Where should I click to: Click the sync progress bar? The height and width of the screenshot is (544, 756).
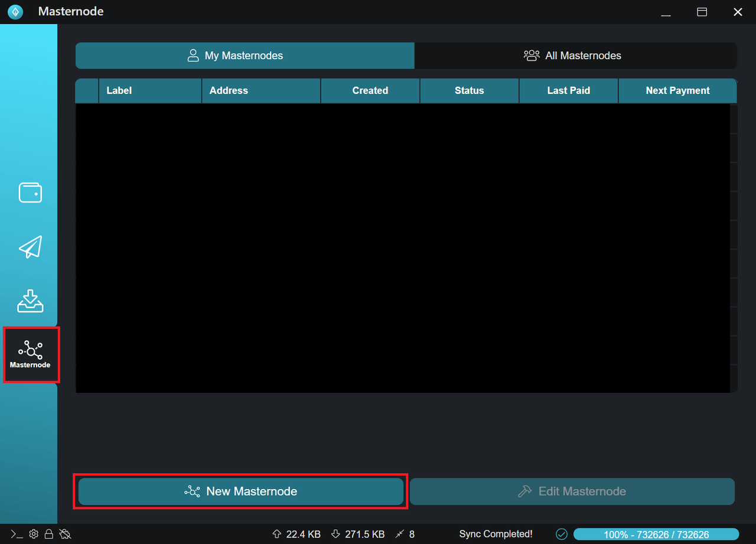click(656, 535)
